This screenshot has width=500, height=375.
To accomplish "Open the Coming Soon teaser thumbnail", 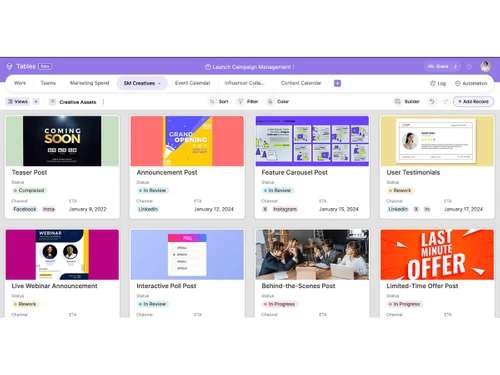I will click(62, 141).
